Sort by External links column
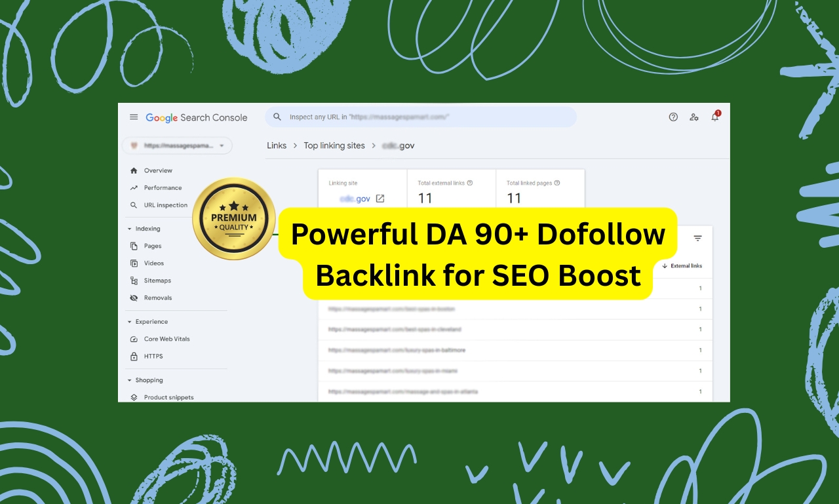 (682, 266)
